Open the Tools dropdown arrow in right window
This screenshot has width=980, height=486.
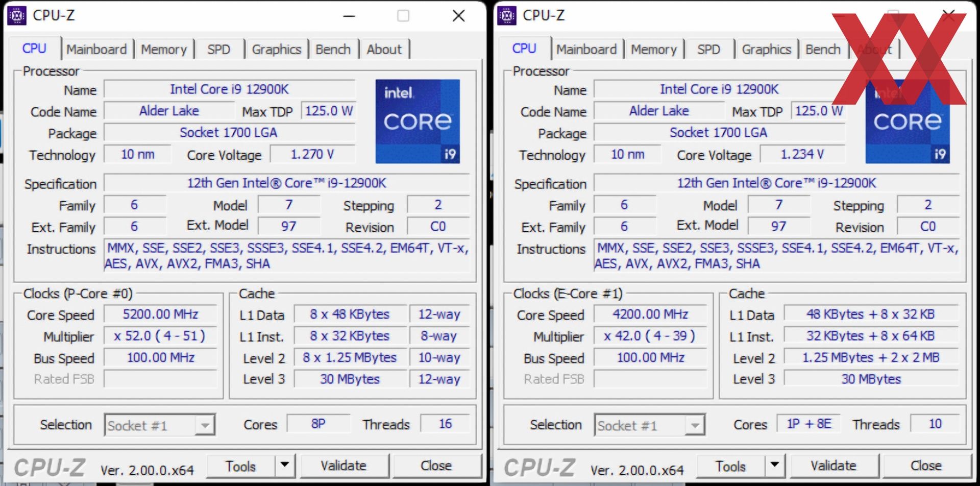pos(775,465)
